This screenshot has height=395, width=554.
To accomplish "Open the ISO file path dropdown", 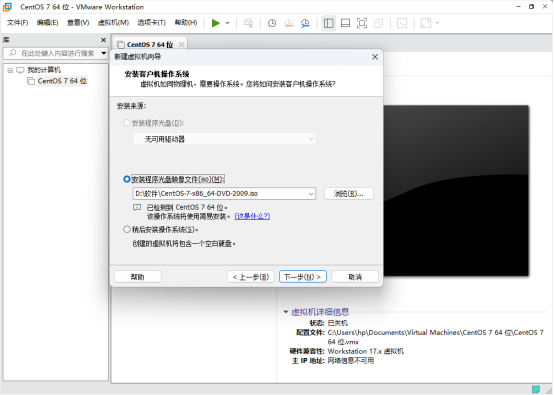I will 311,194.
